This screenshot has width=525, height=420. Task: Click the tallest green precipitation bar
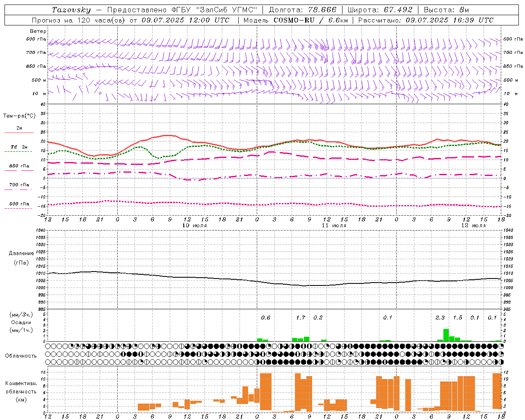[x=446, y=335]
